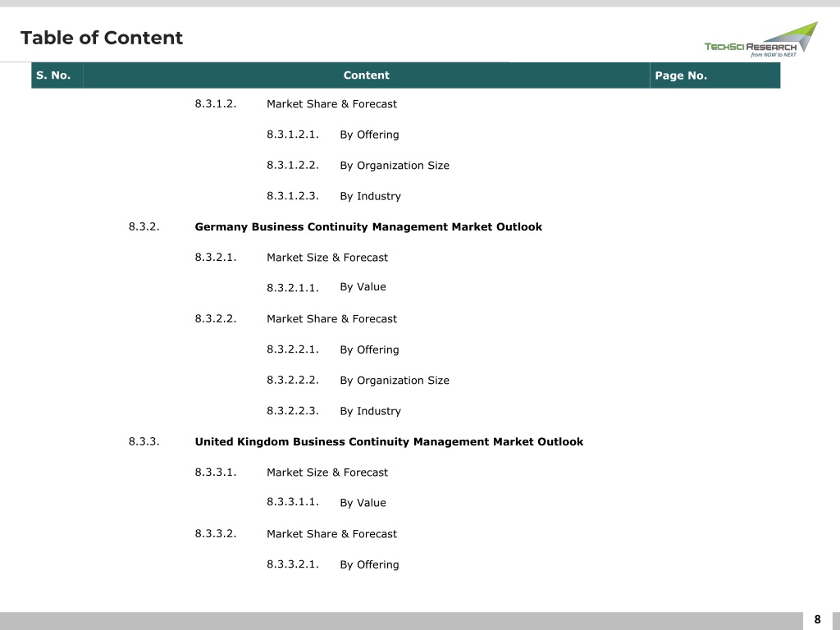Click section number 8.3.1.2.2.
The width and height of the screenshot is (840, 630).
[293, 165]
